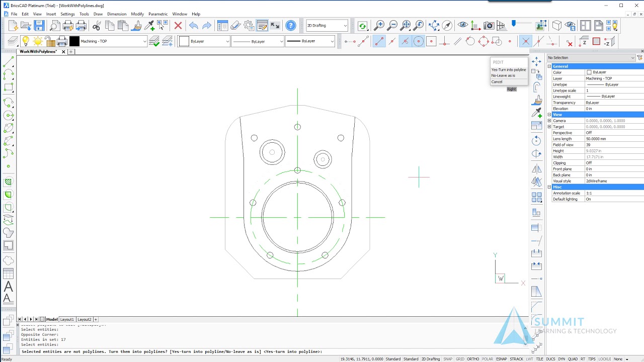Add a new layout with plus button
644x362 pixels.
coord(96,319)
